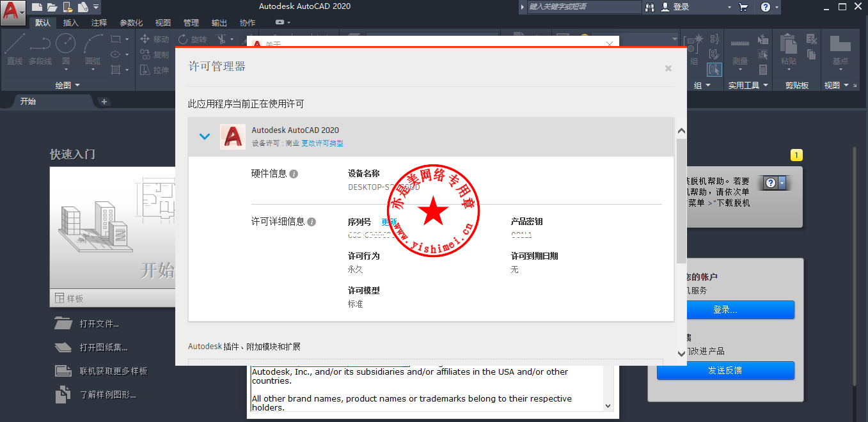Switch to the 输出 ribbon tab

pos(219,22)
